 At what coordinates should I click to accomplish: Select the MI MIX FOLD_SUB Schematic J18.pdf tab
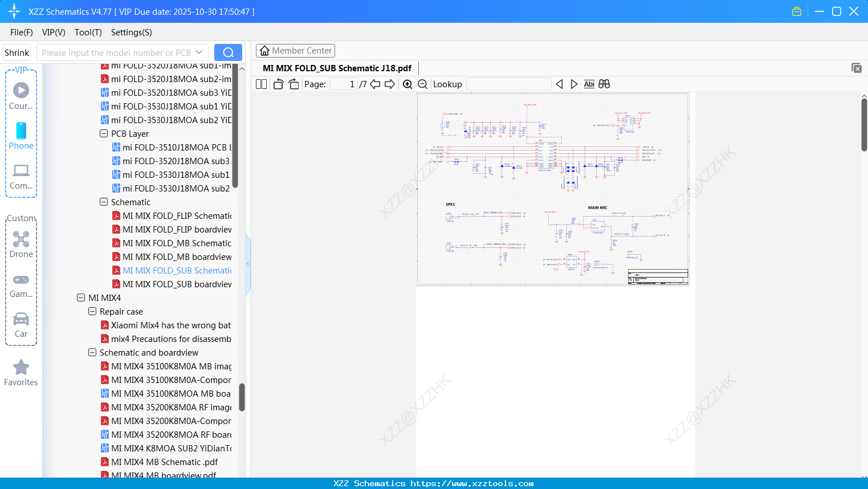[337, 68]
